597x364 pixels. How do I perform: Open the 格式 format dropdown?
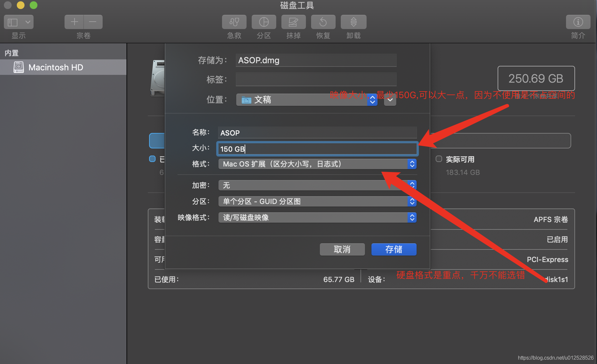[x=318, y=164]
